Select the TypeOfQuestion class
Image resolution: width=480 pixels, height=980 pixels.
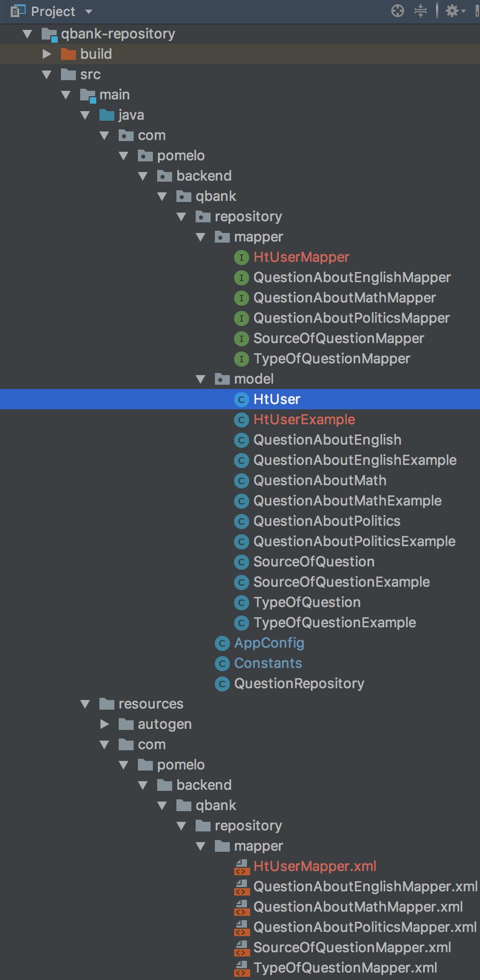[307, 603]
